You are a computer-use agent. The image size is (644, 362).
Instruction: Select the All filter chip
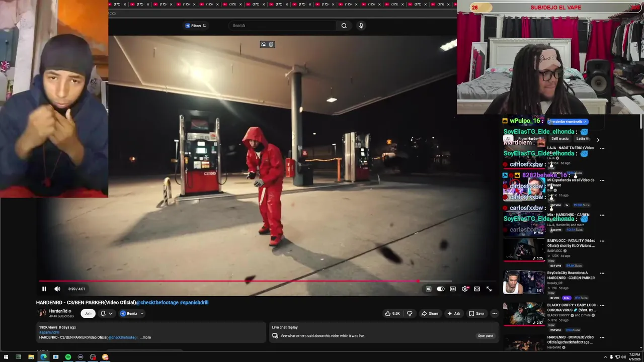[x=508, y=139]
